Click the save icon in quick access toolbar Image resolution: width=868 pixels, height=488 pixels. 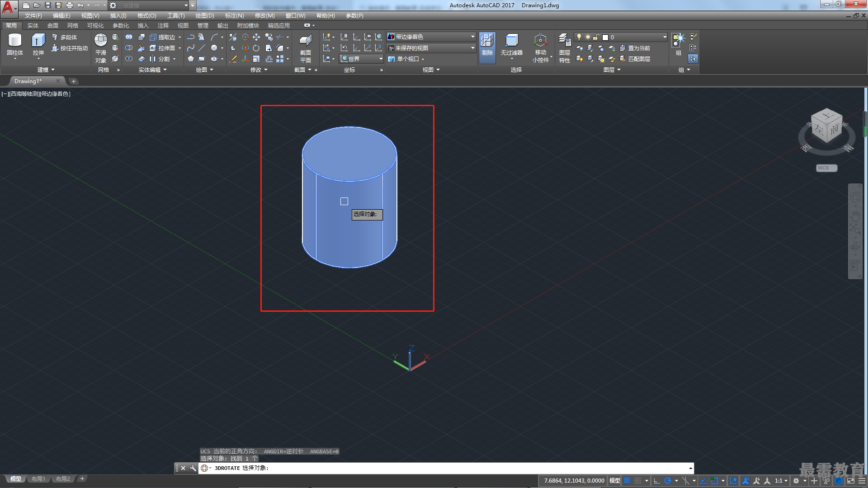click(x=48, y=5)
